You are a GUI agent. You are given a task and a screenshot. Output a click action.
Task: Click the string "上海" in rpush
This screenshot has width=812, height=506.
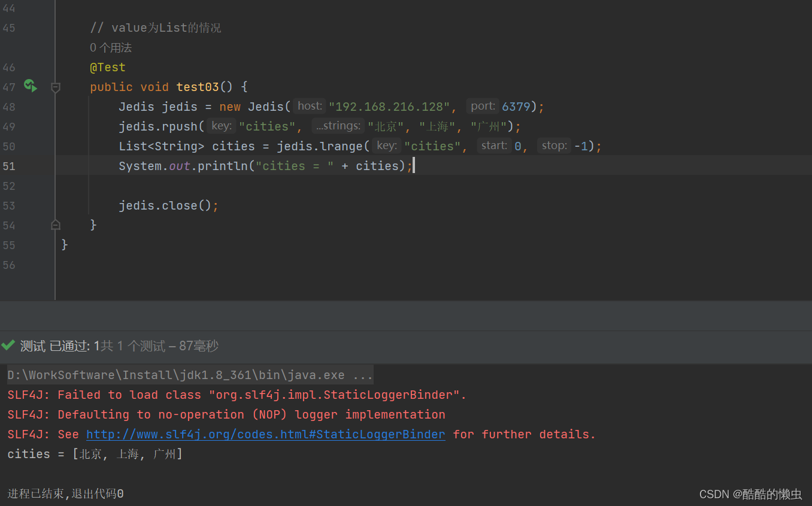[x=437, y=126]
